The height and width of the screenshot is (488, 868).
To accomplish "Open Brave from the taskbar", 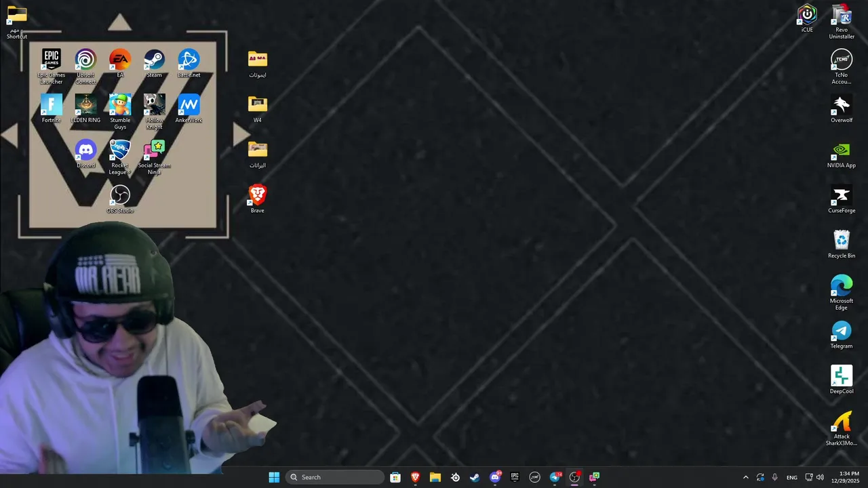I will (x=415, y=477).
